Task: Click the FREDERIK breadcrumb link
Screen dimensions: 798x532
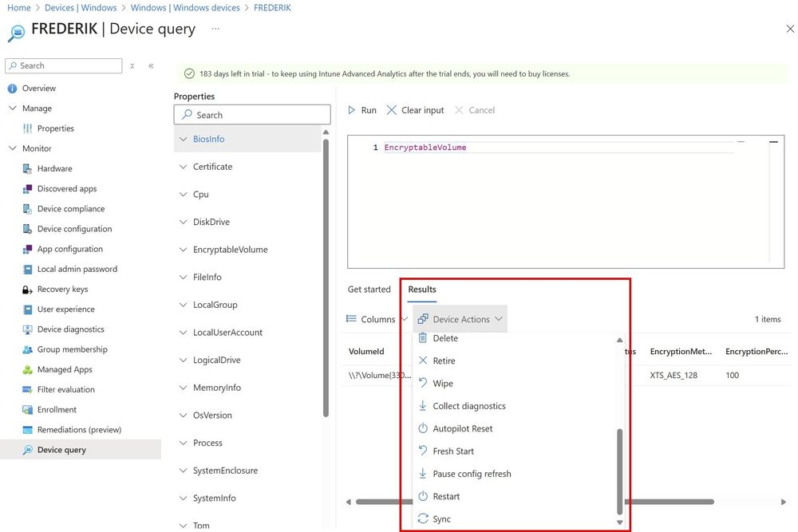Action: pos(272,8)
